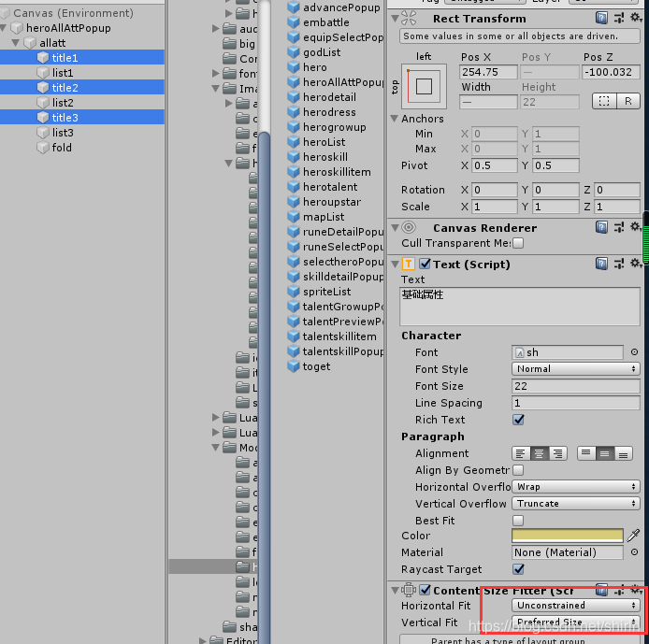This screenshot has width=649, height=644.
Task: Open the Font Style dropdown
Action: [x=576, y=369]
